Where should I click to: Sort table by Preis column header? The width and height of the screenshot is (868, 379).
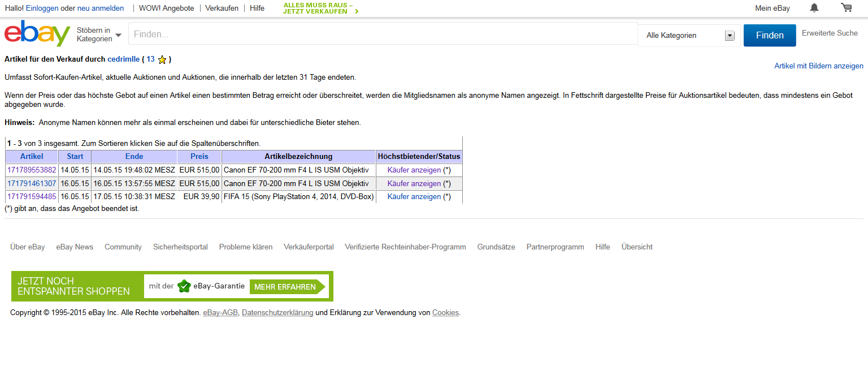pyautogui.click(x=199, y=157)
